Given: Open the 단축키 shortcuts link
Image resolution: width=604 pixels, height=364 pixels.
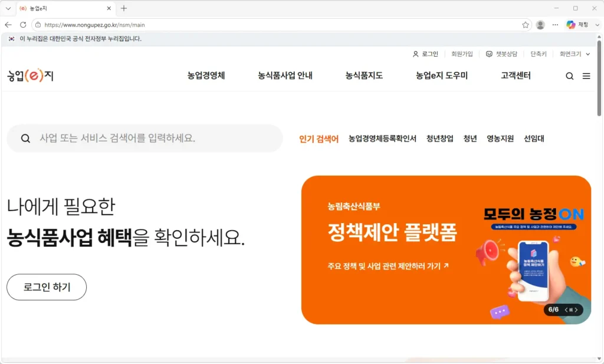Looking at the screenshot, I should coord(538,54).
